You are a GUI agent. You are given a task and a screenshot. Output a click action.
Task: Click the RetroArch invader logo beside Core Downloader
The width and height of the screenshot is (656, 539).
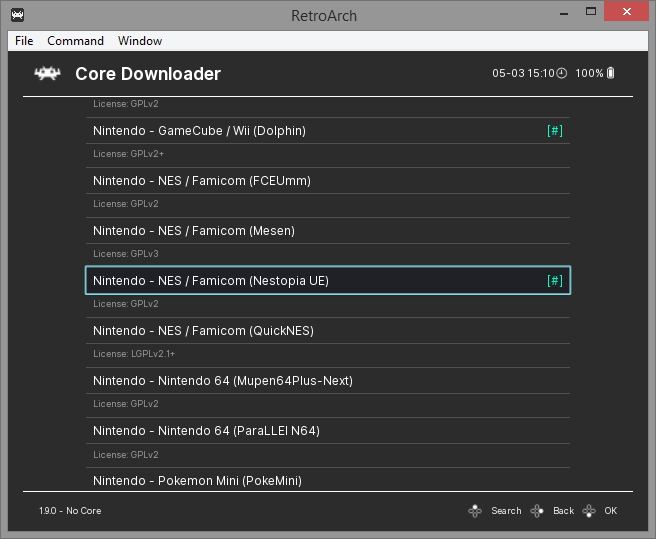click(47, 74)
